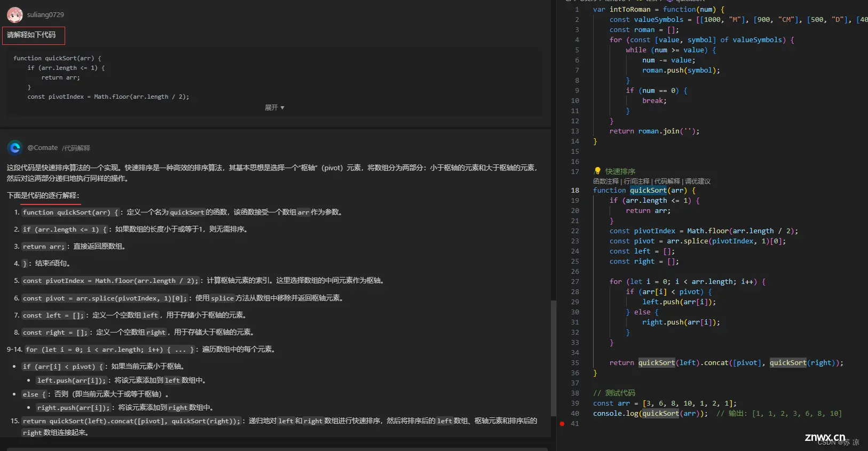
Task: Click 'arr.splice' on editor line 23
Action: click(688, 241)
